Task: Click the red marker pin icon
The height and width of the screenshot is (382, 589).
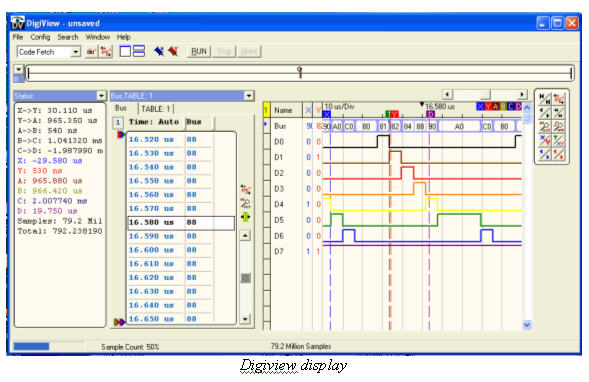Action: click(173, 51)
